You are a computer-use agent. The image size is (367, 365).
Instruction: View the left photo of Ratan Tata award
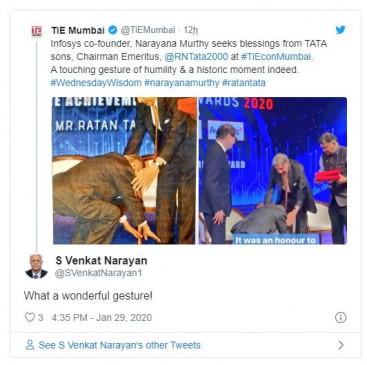pos(124,171)
